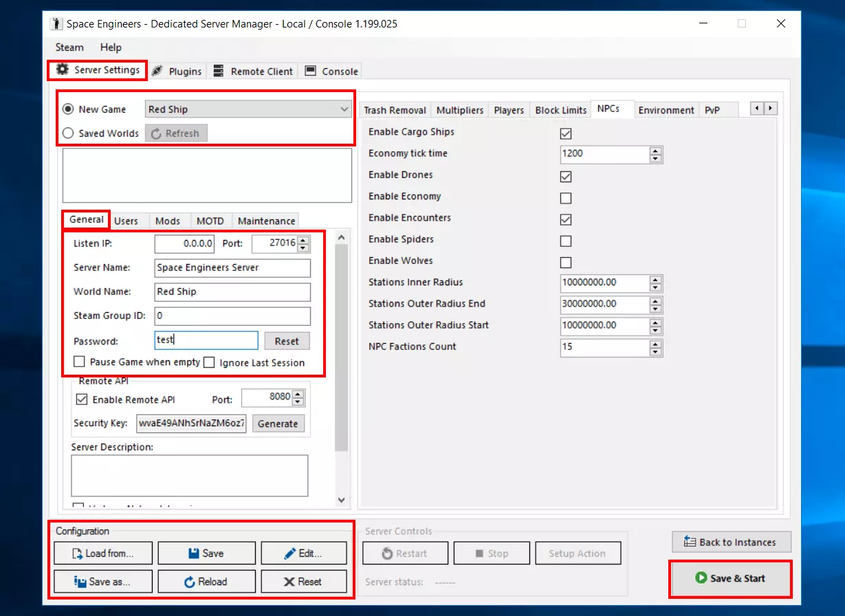Click the Security Key text field

coord(192,423)
